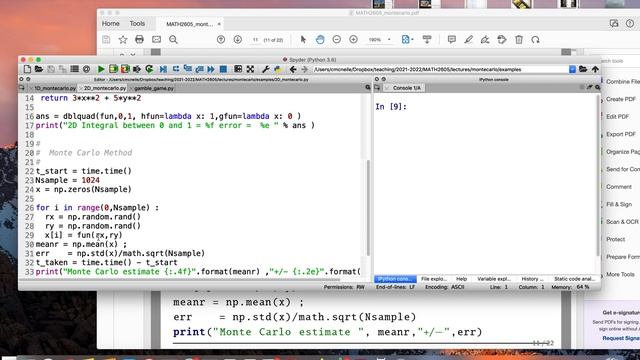Image resolution: width=640 pixels, height=360 pixels.
Task: Run selection or current line icon
Action: tap(137, 69)
